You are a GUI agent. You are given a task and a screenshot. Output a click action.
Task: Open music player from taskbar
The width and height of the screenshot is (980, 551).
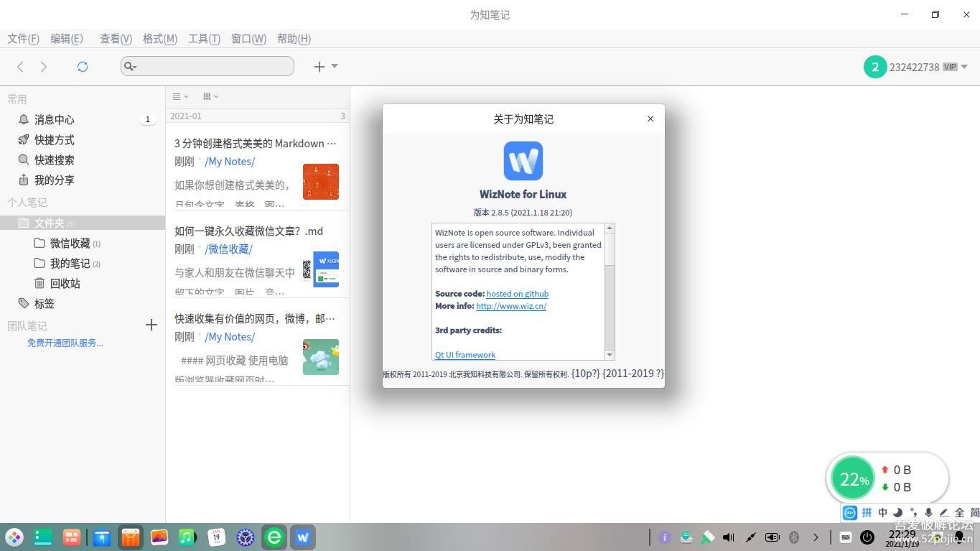point(187,537)
